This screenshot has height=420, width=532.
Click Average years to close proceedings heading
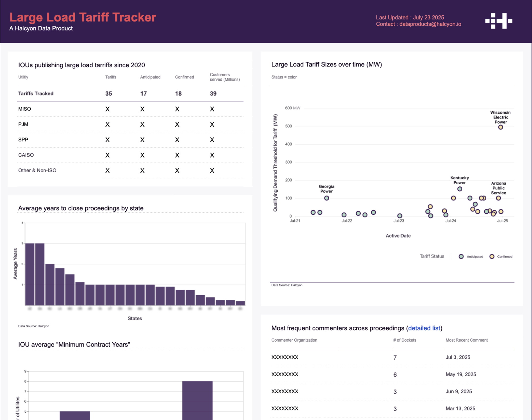[81, 208]
